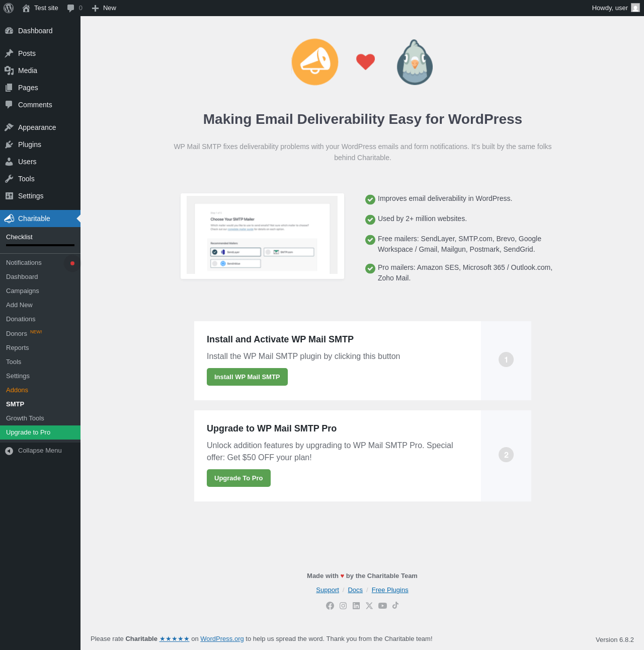Open Notifications in Charitable menu

click(x=24, y=263)
